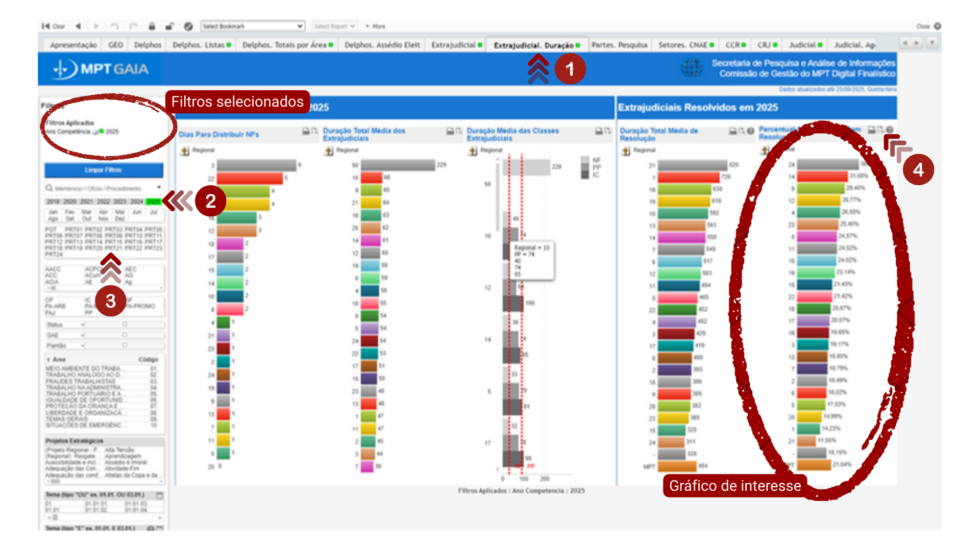Toggle the checkbox next to GAE
This screenshot has height=551, width=980.
coord(125,335)
